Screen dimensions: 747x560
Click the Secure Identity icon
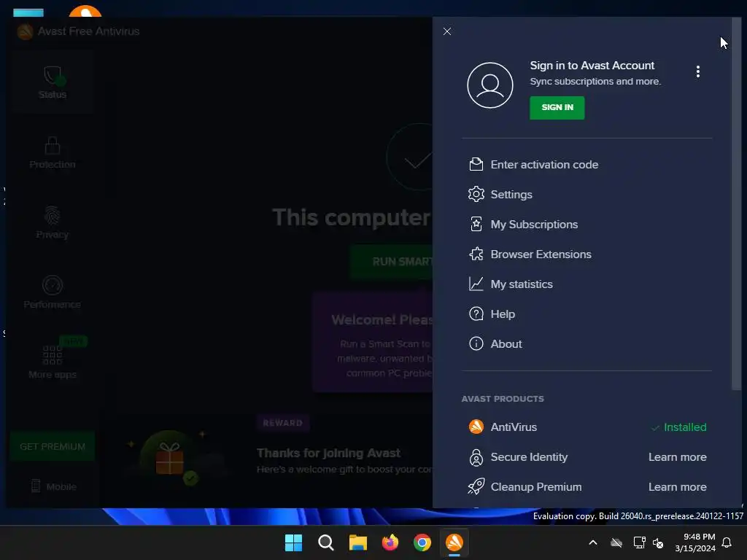click(476, 457)
